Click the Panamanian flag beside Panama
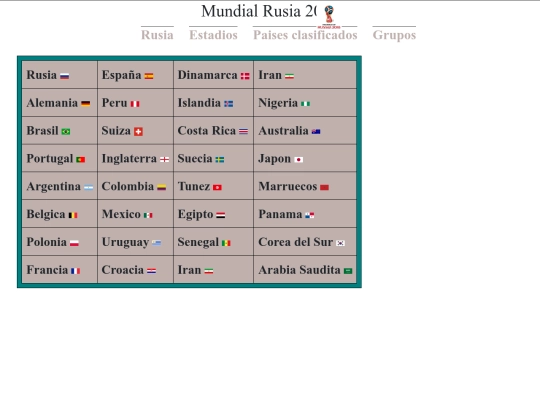This screenshot has width=540, height=405. (x=310, y=215)
